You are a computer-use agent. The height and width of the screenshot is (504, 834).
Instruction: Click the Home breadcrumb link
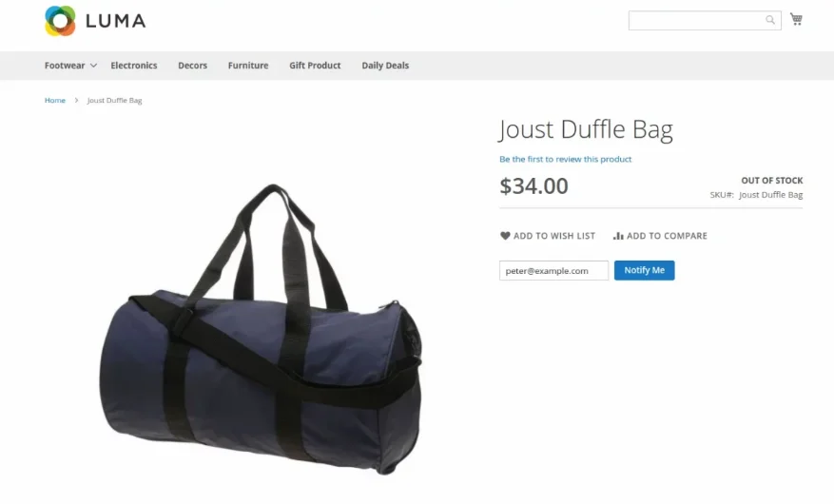(55, 100)
